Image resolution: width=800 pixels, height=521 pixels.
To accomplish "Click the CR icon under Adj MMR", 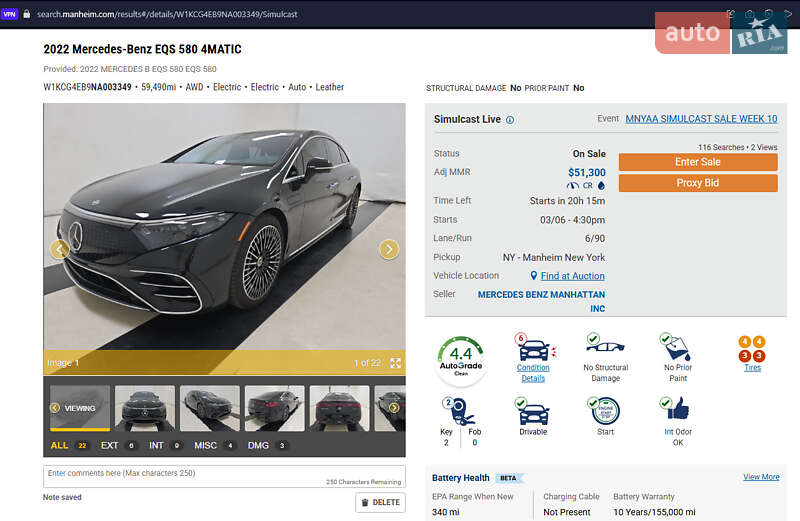I will (x=588, y=186).
